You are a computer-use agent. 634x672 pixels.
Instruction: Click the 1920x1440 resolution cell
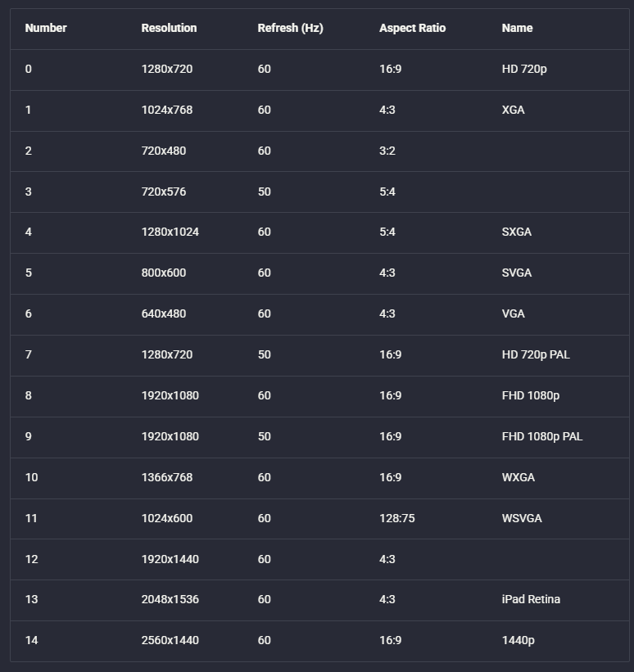coord(170,559)
